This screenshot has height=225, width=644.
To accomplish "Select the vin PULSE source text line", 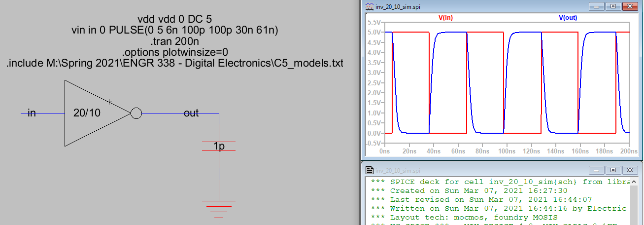I will [175, 30].
